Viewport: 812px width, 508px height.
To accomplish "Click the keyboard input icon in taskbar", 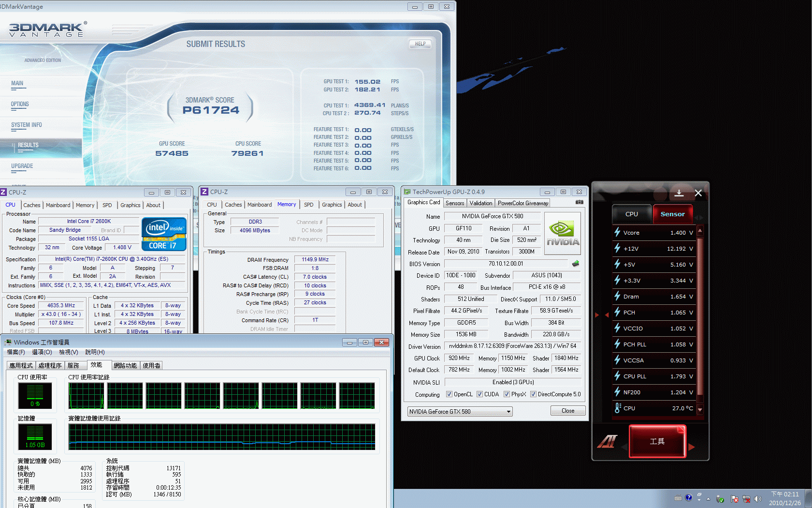I will click(678, 498).
